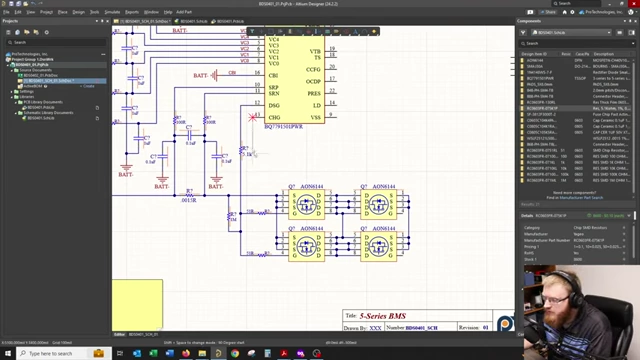
Task: Open the Reports menu
Action: [131, 12]
